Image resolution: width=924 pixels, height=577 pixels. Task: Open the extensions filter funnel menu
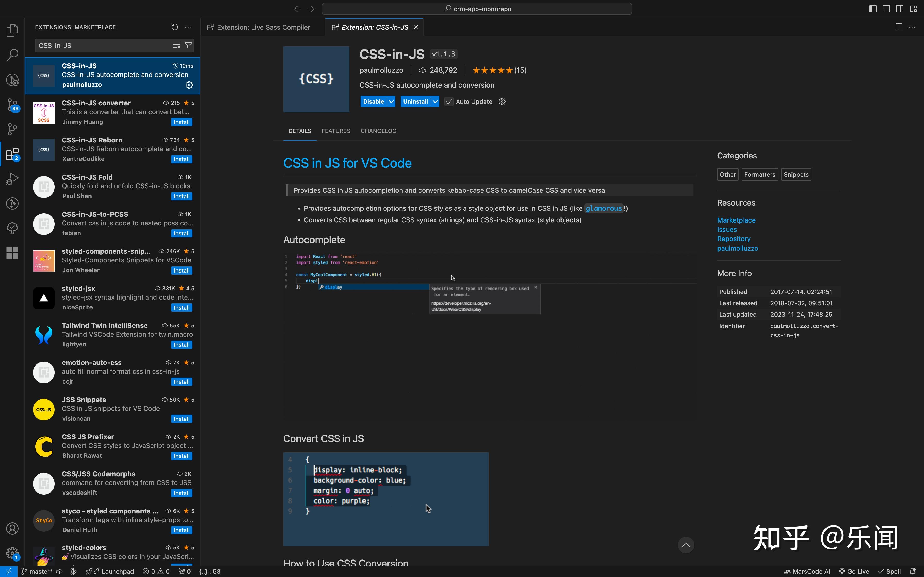pyautogui.click(x=187, y=45)
